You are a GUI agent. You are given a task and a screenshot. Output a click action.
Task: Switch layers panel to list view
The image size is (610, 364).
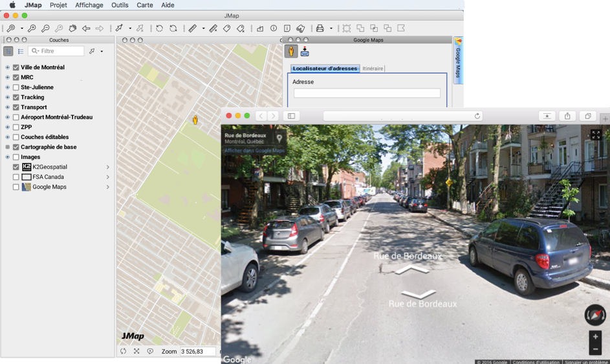[21, 51]
